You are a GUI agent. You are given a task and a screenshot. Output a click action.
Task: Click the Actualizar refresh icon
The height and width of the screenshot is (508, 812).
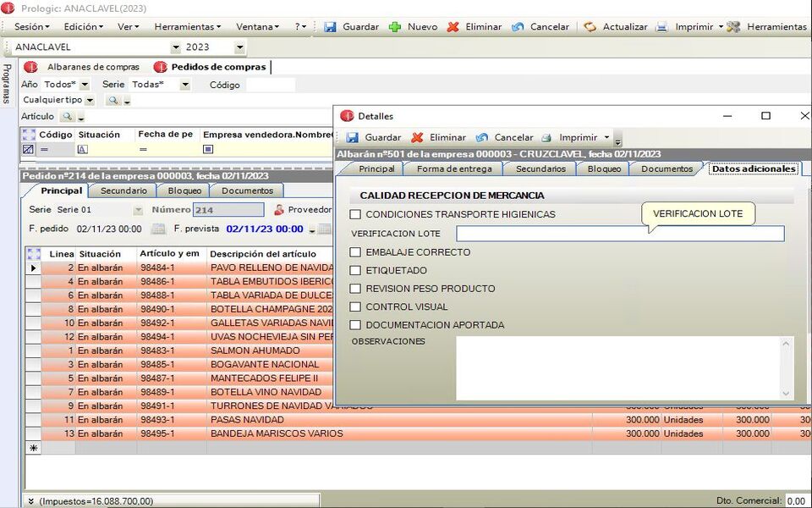(590, 26)
